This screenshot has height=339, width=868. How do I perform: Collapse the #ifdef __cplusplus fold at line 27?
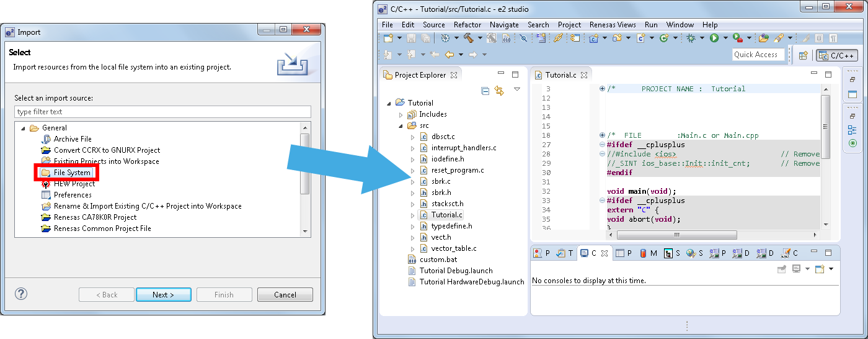click(x=602, y=145)
